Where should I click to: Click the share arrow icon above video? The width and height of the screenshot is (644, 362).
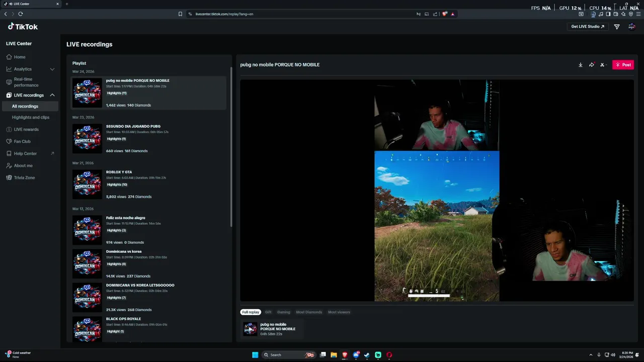592,65
